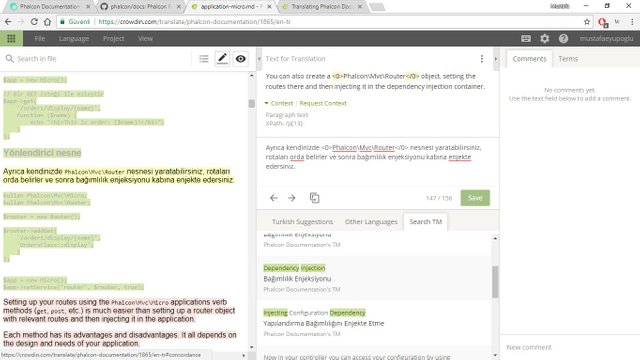Click the Search in file field

(x=102, y=59)
